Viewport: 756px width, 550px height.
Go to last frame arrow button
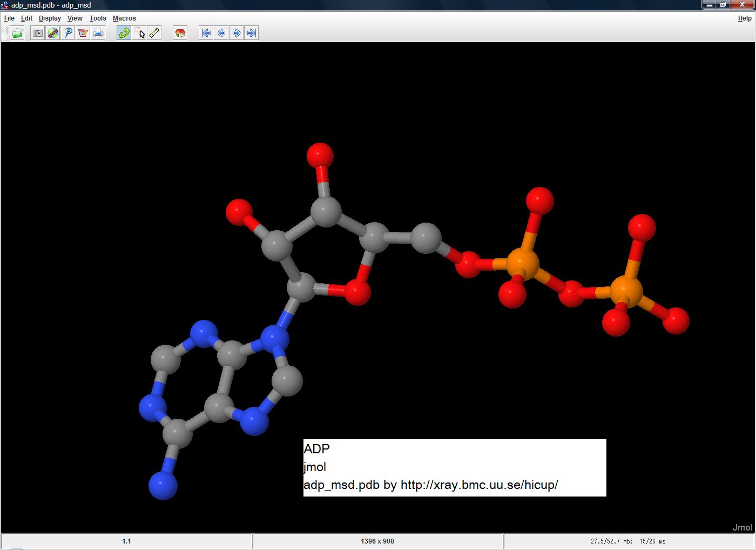click(x=251, y=33)
